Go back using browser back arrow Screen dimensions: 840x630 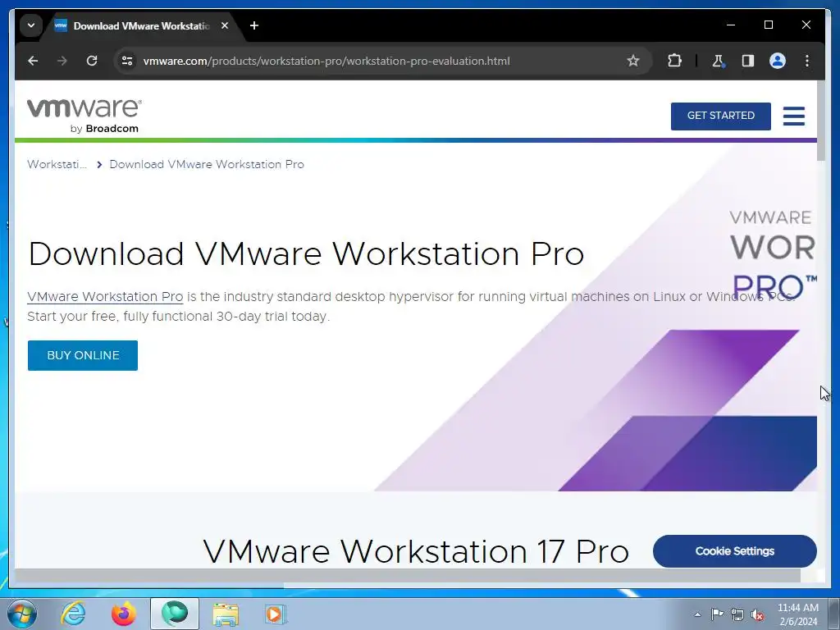click(x=33, y=61)
